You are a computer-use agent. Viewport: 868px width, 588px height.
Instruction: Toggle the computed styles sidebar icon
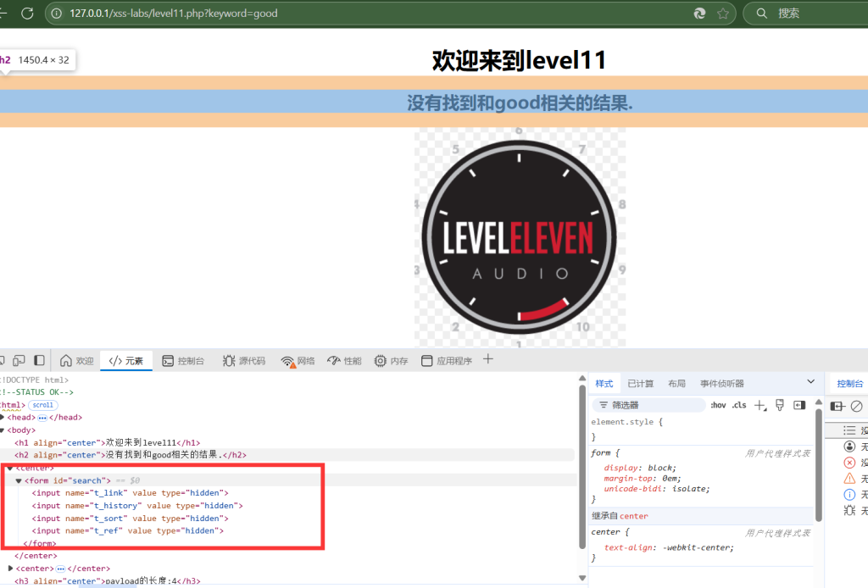(x=799, y=406)
